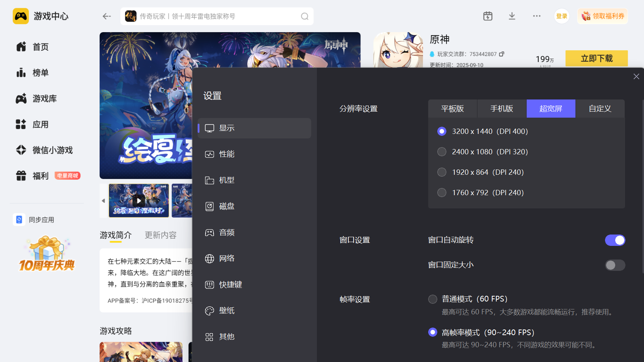The height and width of the screenshot is (362, 644).
Task: Click the Game Center gamepad logo icon
Action: [x=21, y=16]
